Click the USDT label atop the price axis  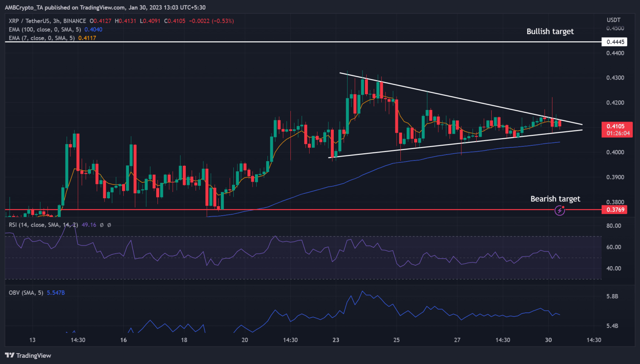(614, 20)
